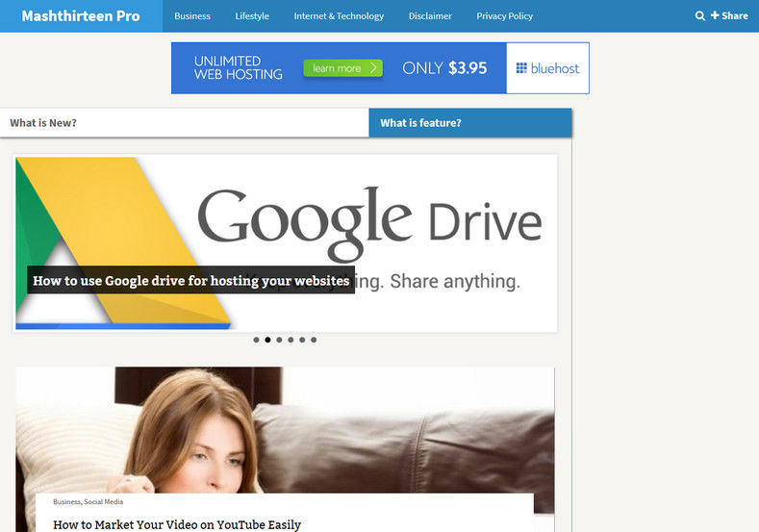Select the third slider pagination dot
759x532 pixels.
click(279, 340)
